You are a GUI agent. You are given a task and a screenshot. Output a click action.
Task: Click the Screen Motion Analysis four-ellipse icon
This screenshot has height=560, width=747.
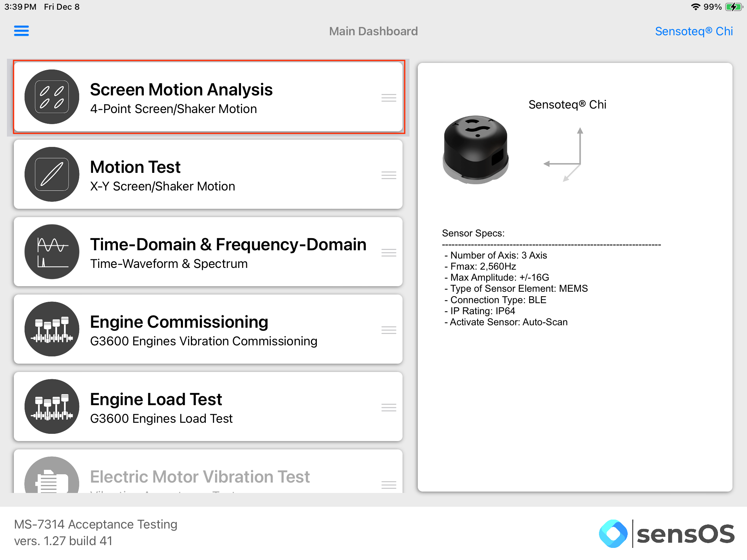coord(52,97)
